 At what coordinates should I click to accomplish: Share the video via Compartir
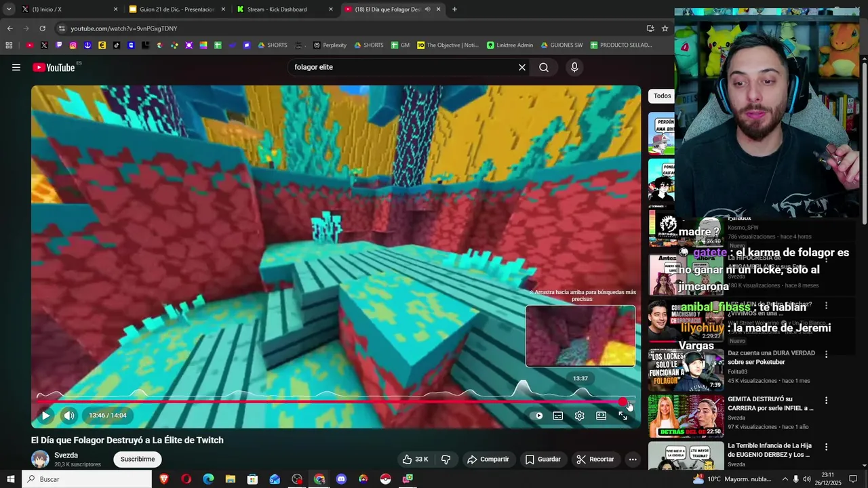[x=488, y=459]
